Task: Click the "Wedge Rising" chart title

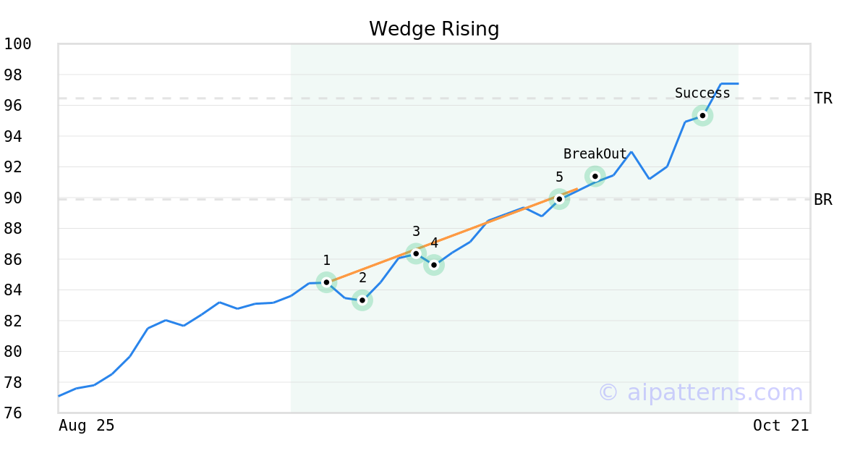Action: coord(434,29)
